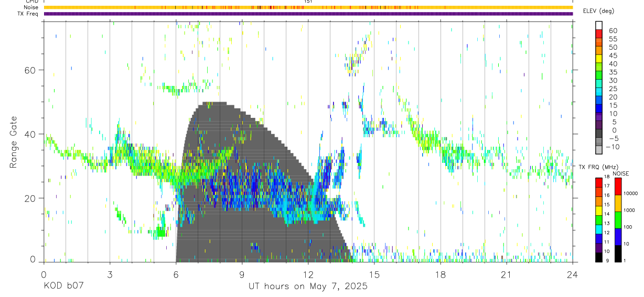Click the x-axis tick label '6'

[x=176, y=274]
